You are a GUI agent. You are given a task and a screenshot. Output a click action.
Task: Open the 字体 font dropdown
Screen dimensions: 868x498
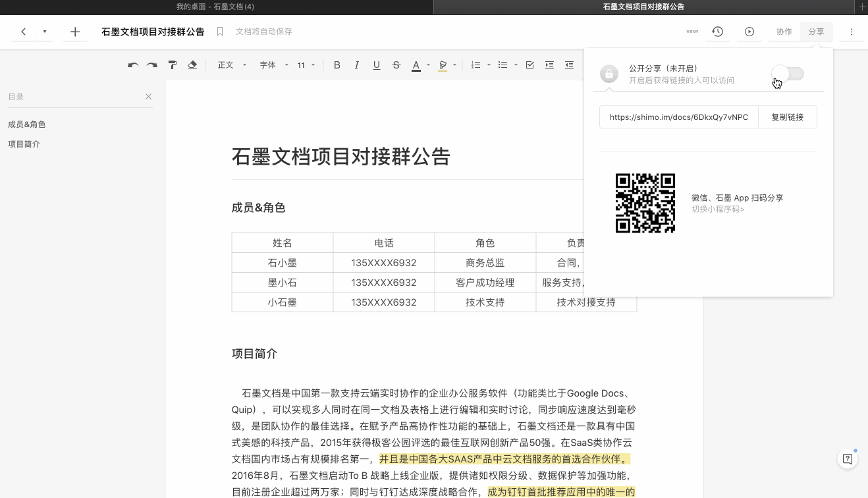point(274,65)
